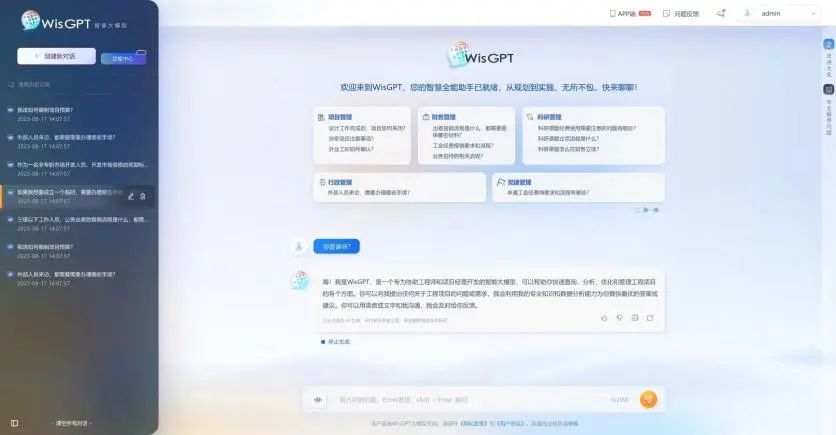This screenshot has width=836, height=435.
Task: Click the suggested question 科研课题立项流程是什么?
Action: point(568,139)
